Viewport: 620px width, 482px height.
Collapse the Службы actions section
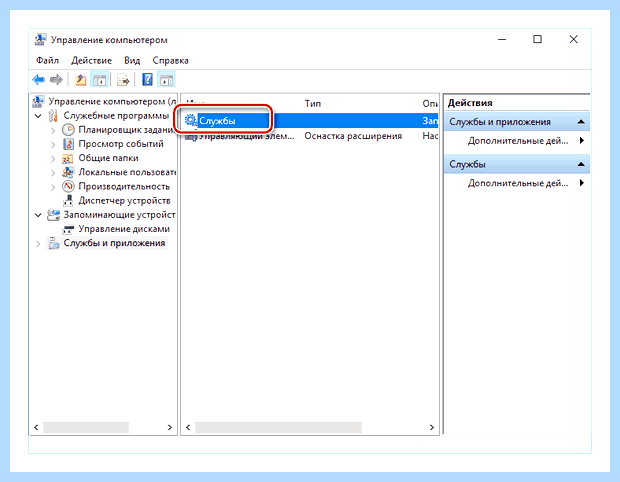(581, 164)
